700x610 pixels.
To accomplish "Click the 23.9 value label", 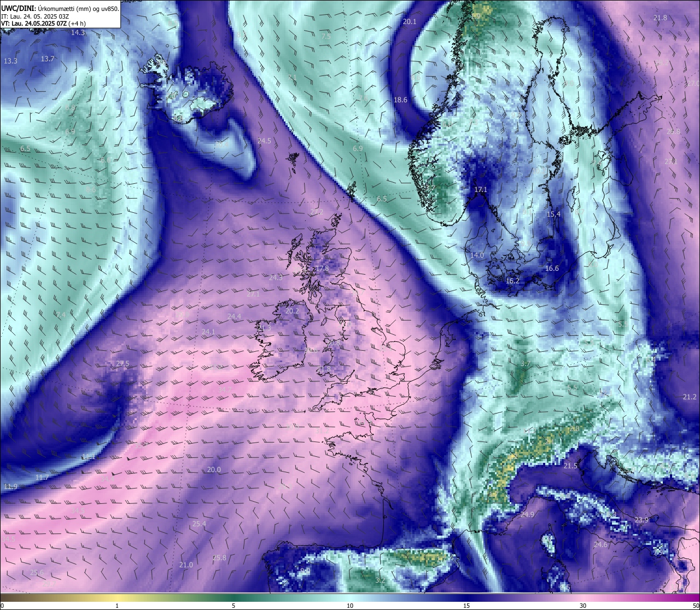I will coord(641,520).
